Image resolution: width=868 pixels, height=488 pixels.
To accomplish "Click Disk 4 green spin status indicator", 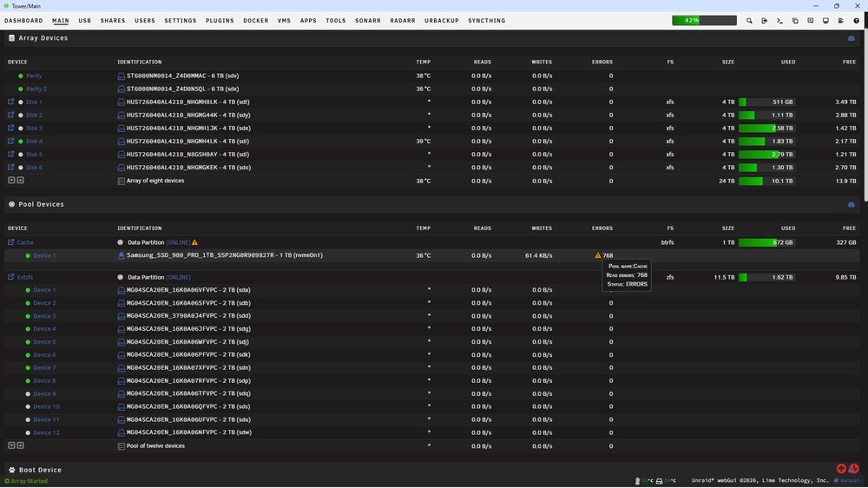I will (x=21, y=142).
